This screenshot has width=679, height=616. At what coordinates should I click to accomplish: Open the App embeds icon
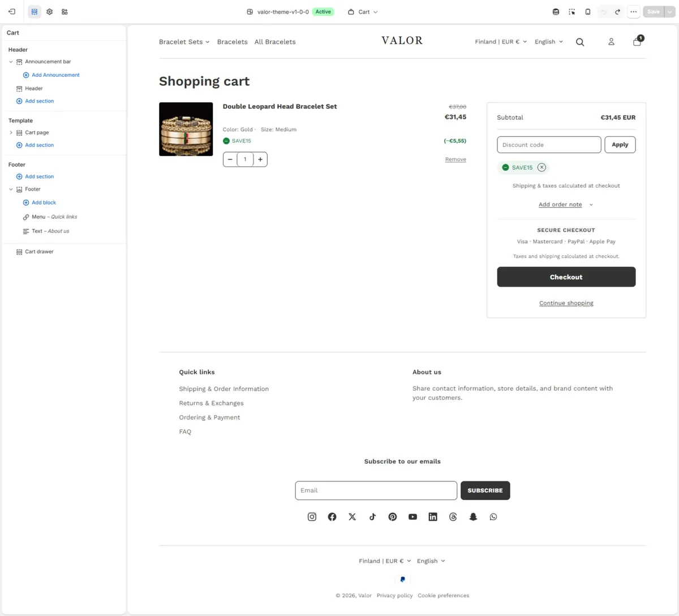coord(65,11)
